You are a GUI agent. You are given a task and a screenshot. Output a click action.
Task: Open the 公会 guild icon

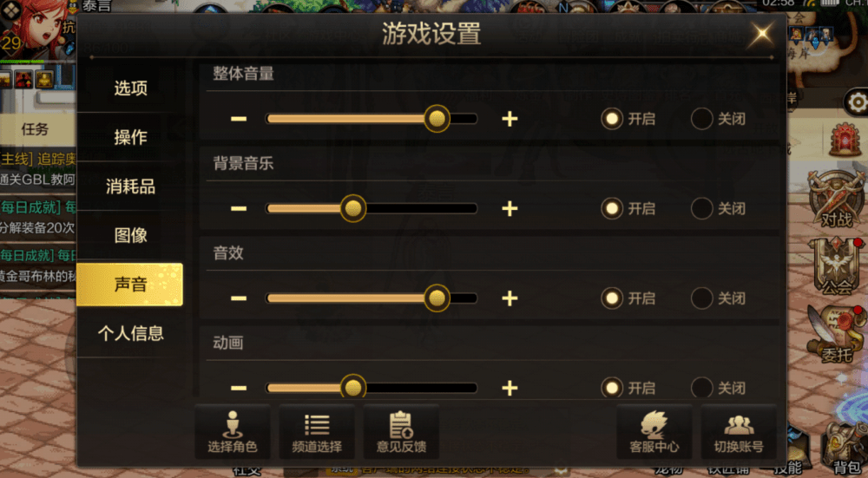click(837, 265)
